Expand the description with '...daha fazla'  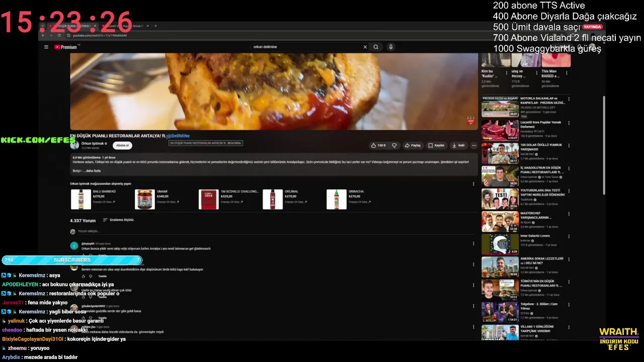coord(91,171)
